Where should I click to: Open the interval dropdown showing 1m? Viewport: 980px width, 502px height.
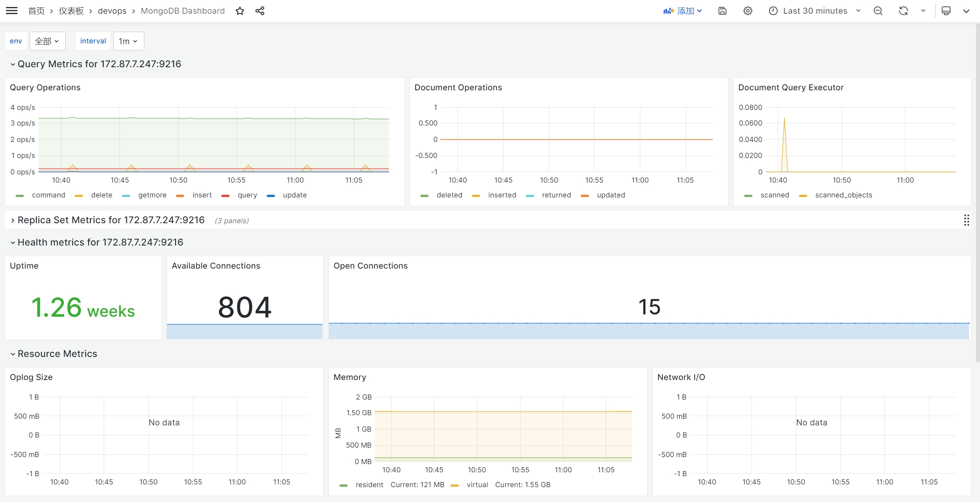point(128,41)
